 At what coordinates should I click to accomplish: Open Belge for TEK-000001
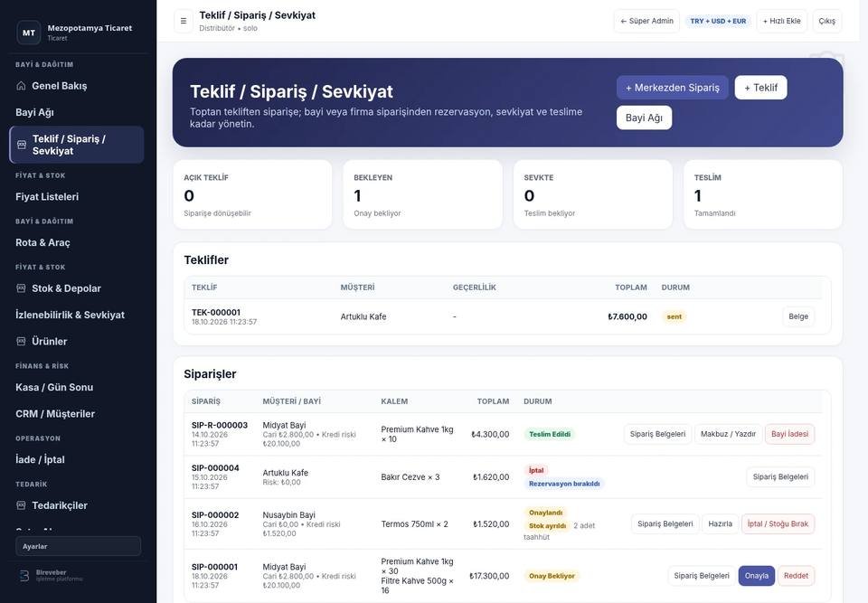798,316
